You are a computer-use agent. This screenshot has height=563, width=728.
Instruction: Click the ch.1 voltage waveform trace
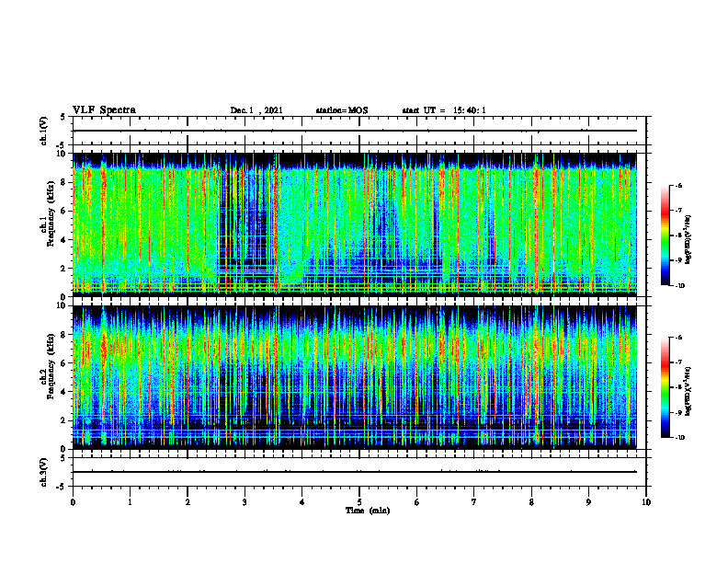355,131
